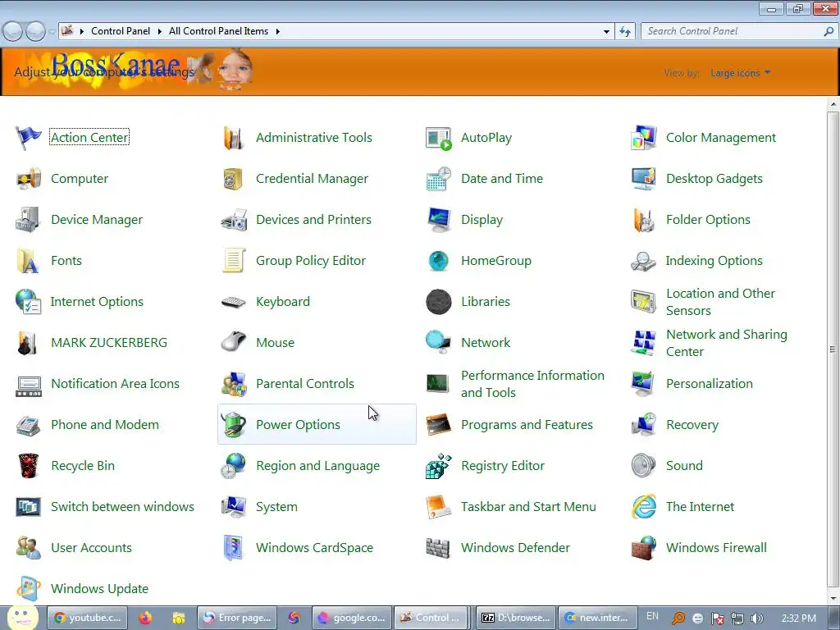
Task: Open the Recycle Bin icon
Action: point(29,466)
